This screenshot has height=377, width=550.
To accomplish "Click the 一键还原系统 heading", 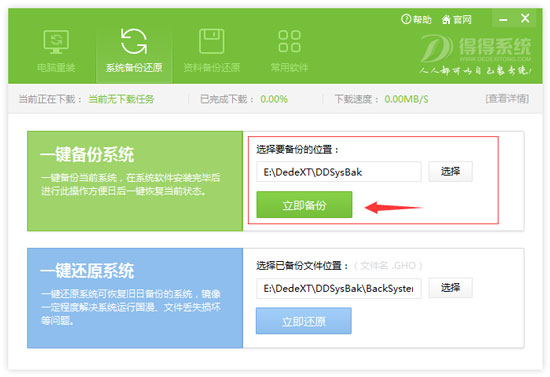I will point(87,271).
